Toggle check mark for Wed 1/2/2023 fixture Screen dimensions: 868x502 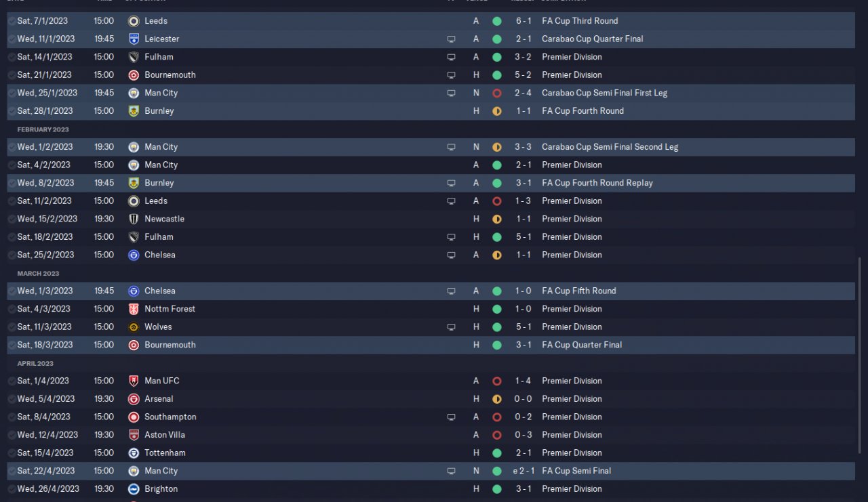click(12, 147)
